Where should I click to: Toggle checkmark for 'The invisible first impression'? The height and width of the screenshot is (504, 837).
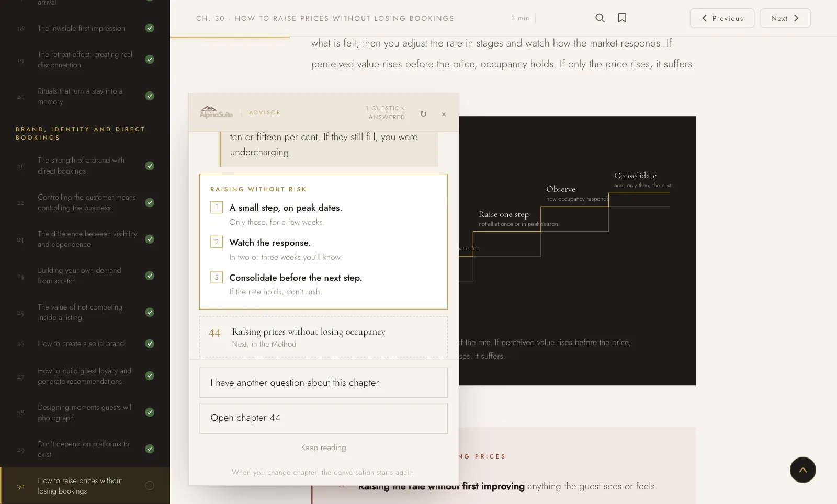150,28
